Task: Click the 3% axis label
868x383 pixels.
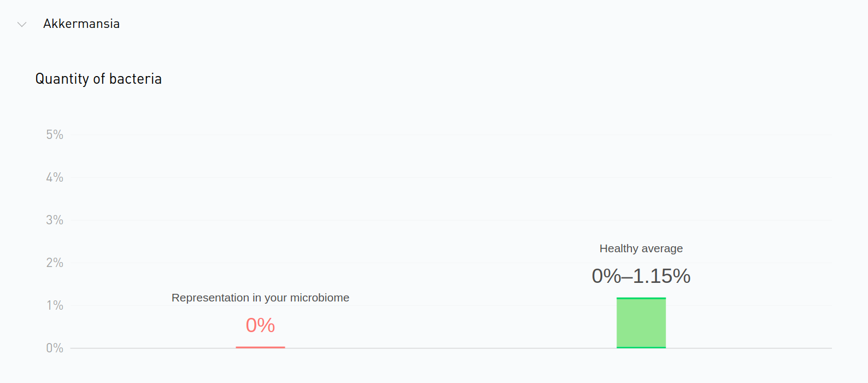Action: pyautogui.click(x=55, y=220)
